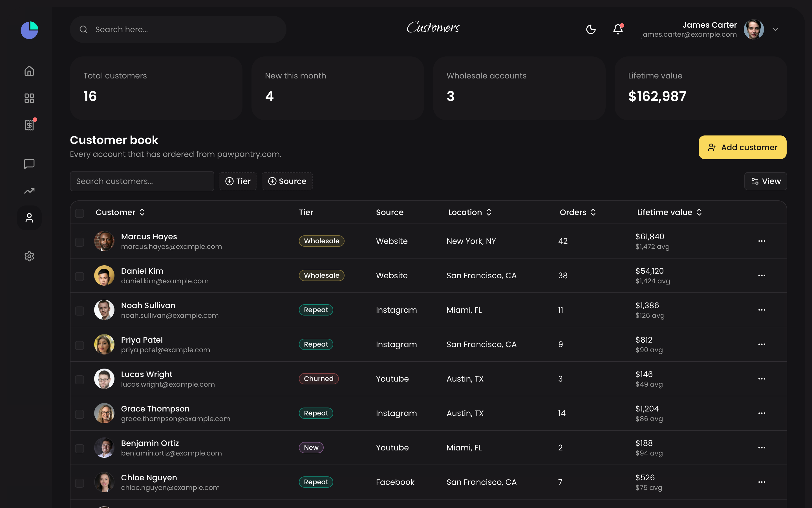Select the Grace Thompson row checkbox
This screenshot has height=508, width=812.
point(80,414)
